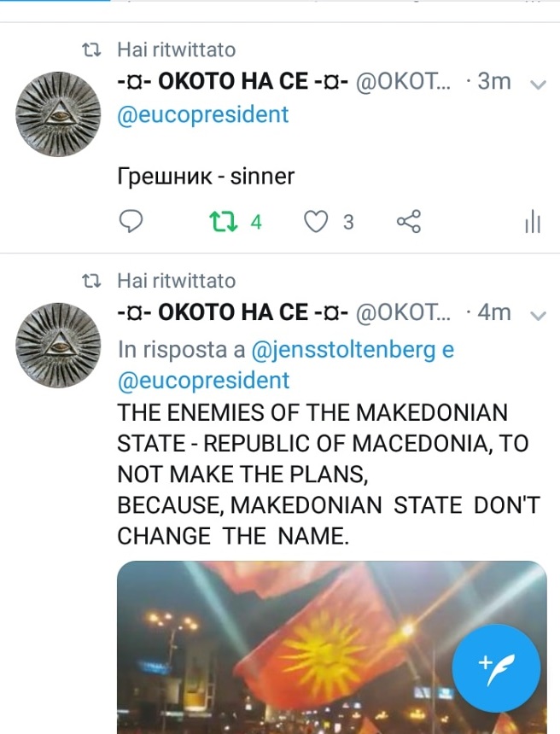Tap the first 'Hai ritwittato' label

(x=177, y=50)
